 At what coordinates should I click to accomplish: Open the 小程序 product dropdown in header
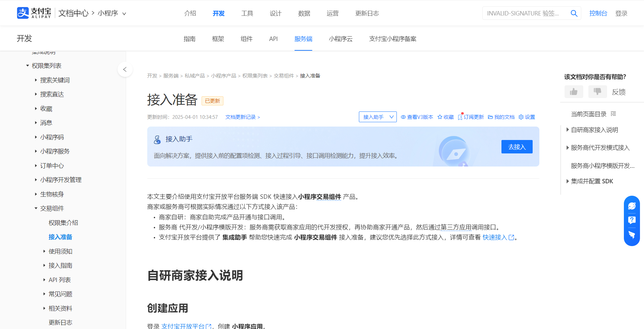point(112,13)
